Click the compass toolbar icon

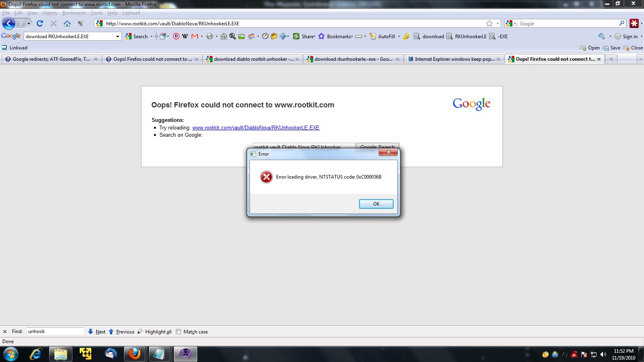(x=265, y=36)
